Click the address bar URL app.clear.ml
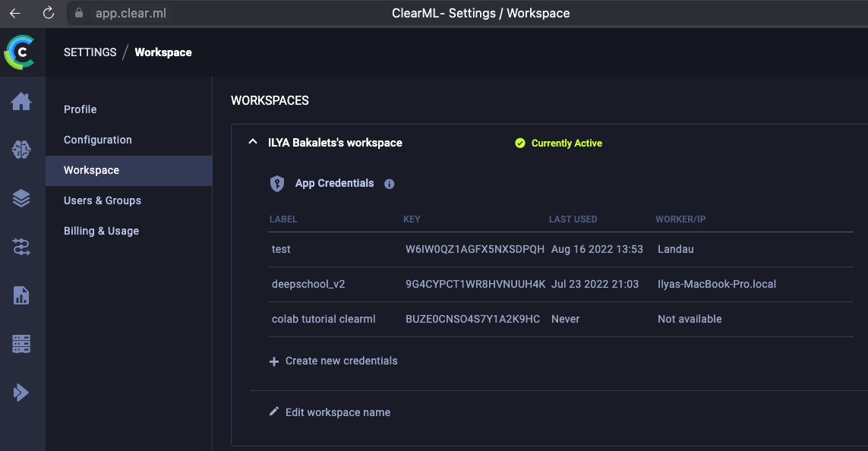Screen dimensions: 868x451 (131, 13)
